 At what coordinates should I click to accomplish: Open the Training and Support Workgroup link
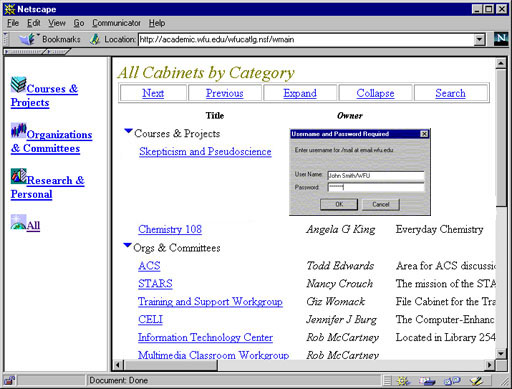(x=210, y=302)
